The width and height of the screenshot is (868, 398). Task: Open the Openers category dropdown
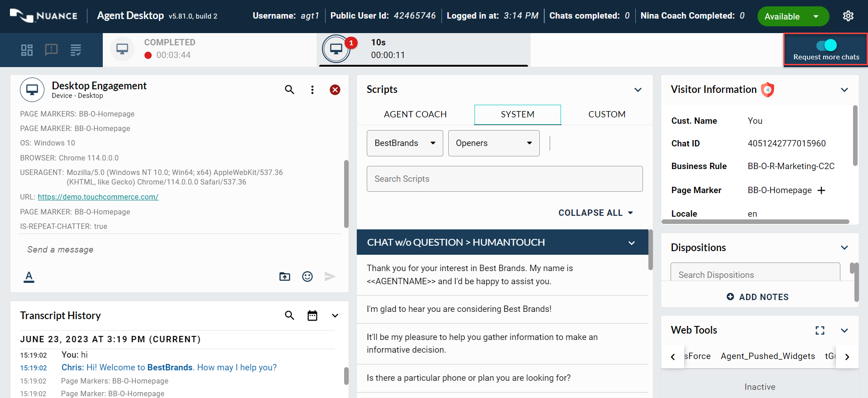click(494, 143)
